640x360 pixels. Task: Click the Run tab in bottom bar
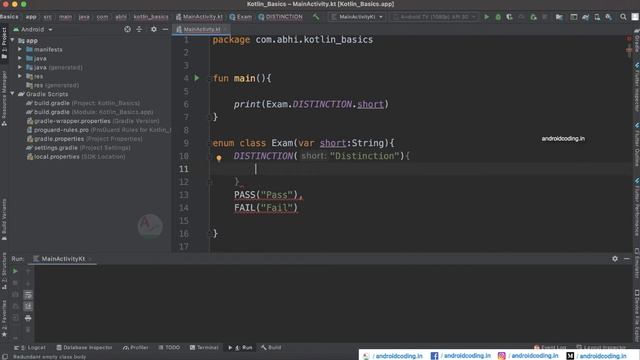pos(241,348)
